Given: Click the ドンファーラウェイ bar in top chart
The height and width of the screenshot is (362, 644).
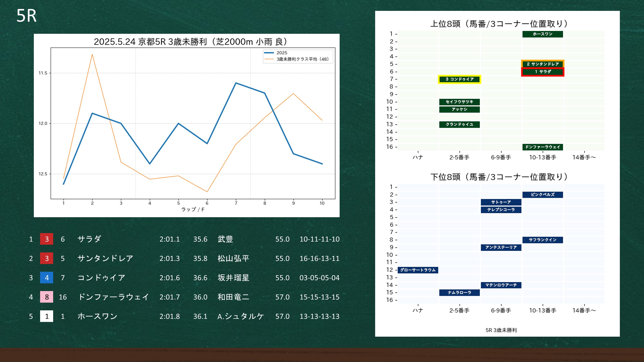Looking at the screenshot, I should (543, 147).
